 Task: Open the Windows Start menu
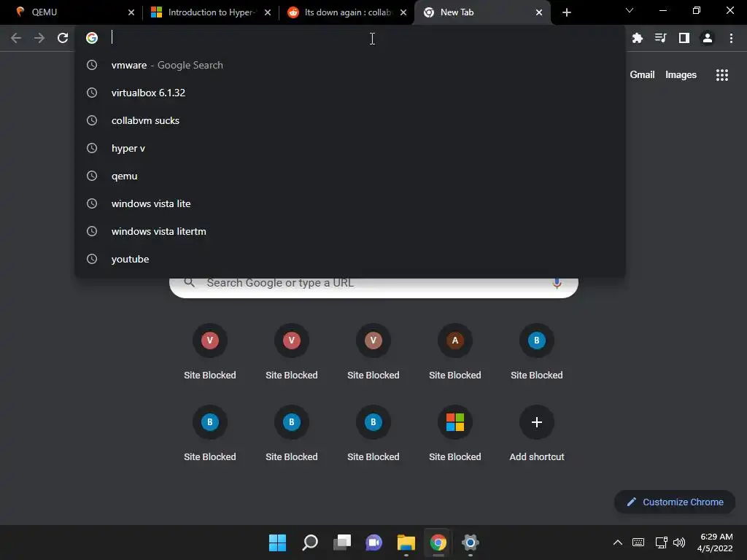coord(277,542)
